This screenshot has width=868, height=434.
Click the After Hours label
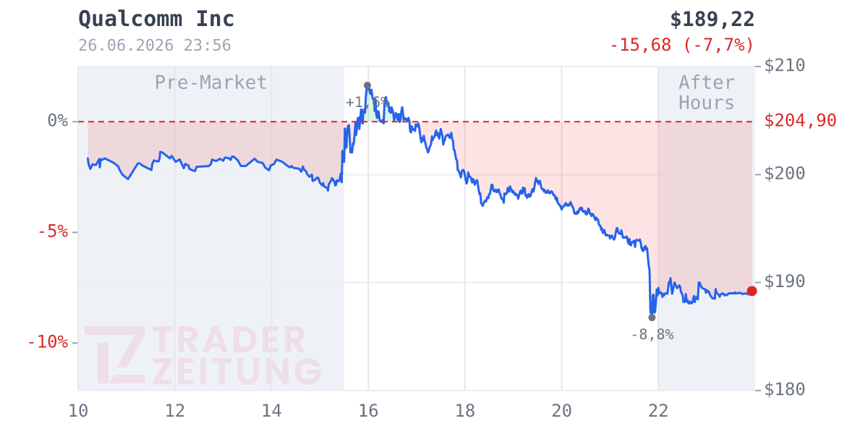[x=707, y=93]
